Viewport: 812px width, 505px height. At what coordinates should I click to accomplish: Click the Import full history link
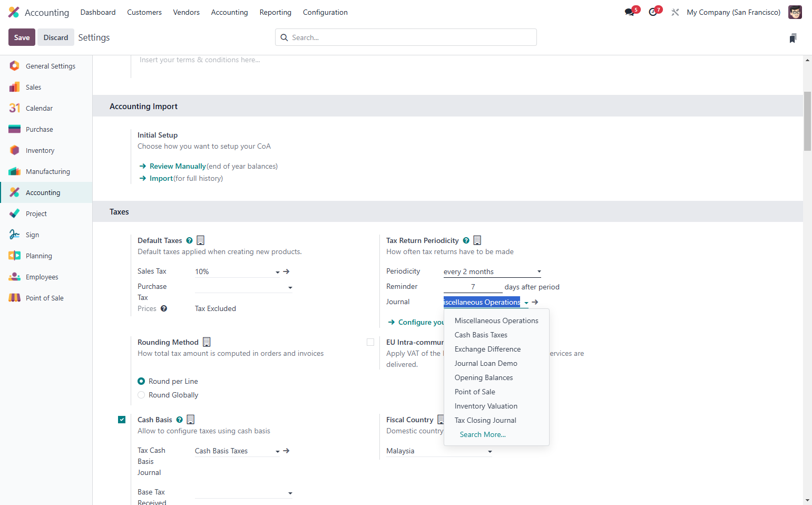161,178
